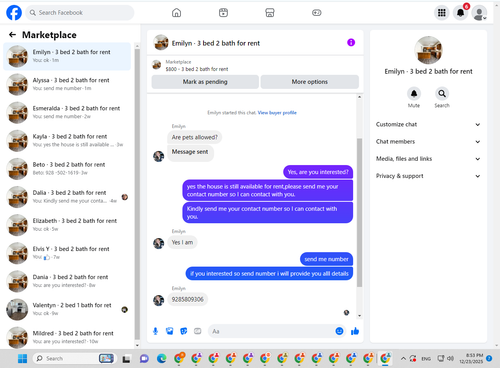This screenshot has height=368, width=500.
Task: Open Elvis Y conversation
Action: (67, 253)
